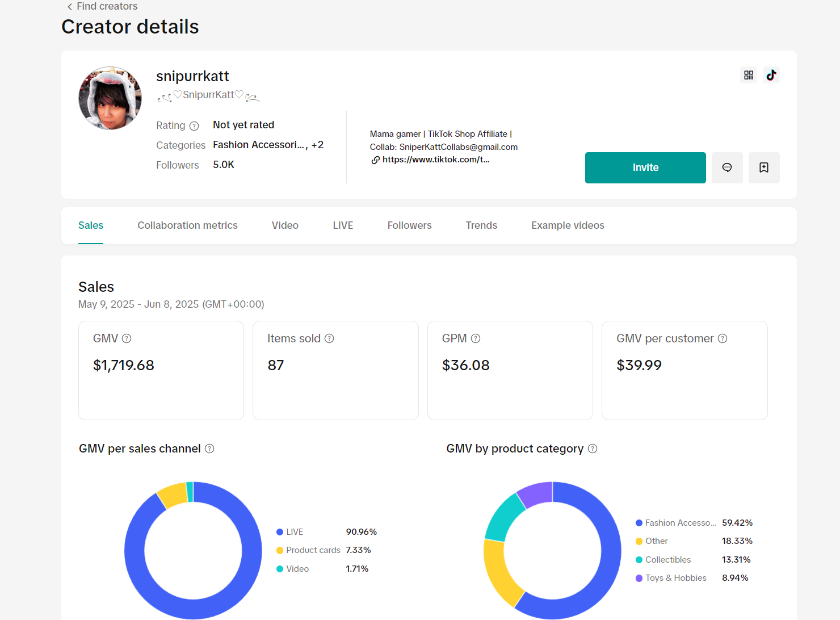Click GPM info icon
The image size is (840, 620).
(476, 338)
